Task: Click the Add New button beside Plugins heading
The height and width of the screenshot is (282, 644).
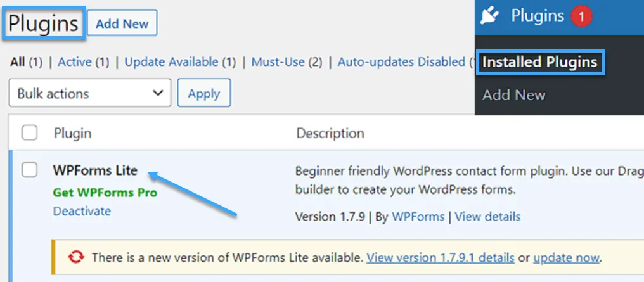Action: (x=122, y=23)
